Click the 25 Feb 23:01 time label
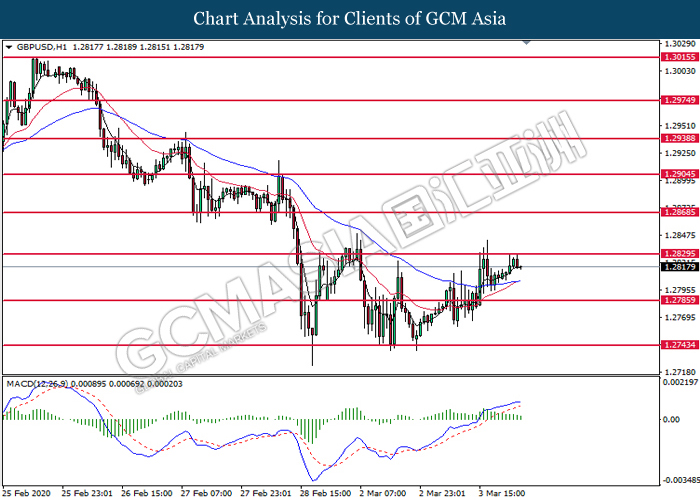 (x=87, y=493)
